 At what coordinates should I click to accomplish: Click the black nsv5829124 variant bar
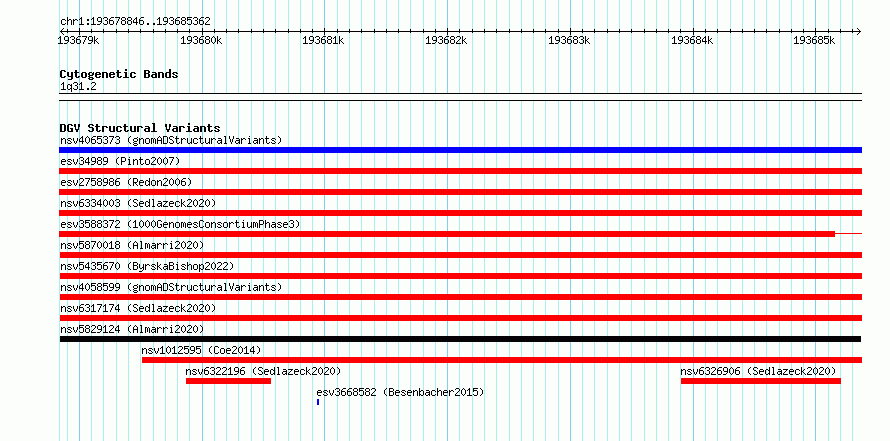click(x=460, y=339)
